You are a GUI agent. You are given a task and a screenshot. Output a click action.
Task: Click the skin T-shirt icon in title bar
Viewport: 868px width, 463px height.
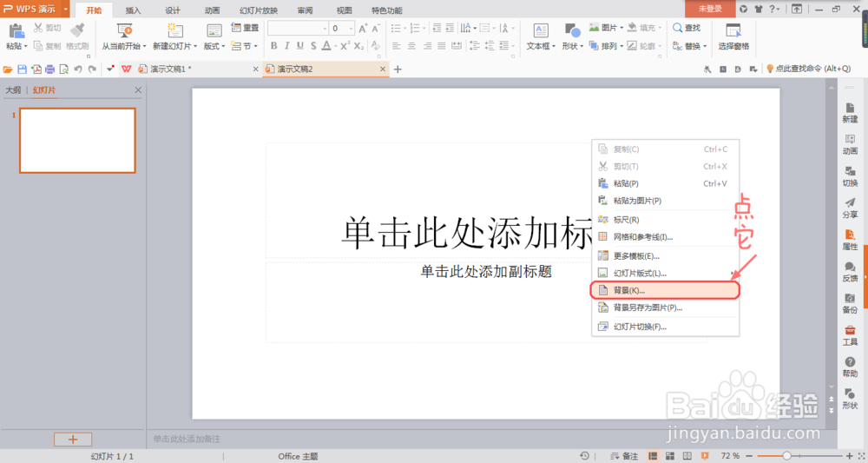(758, 9)
